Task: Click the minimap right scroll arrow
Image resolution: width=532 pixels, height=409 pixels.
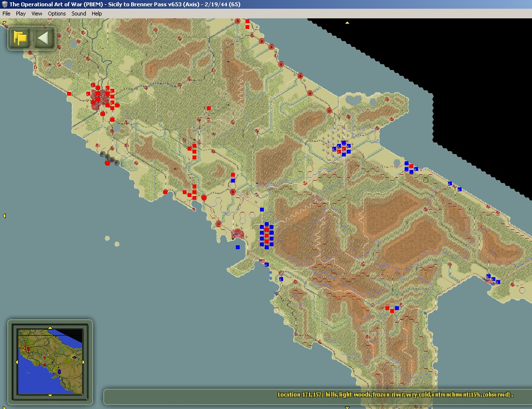Action: (x=83, y=362)
